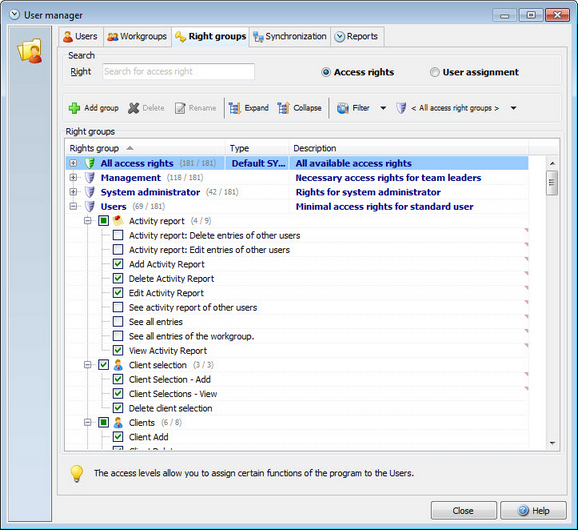The height and width of the screenshot is (530, 578).
Task: Click the Close button
Action: tap(463, 510)
